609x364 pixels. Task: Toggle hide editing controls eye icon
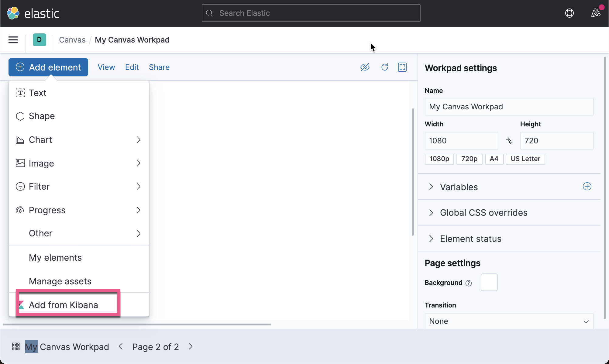coord(365,67)
